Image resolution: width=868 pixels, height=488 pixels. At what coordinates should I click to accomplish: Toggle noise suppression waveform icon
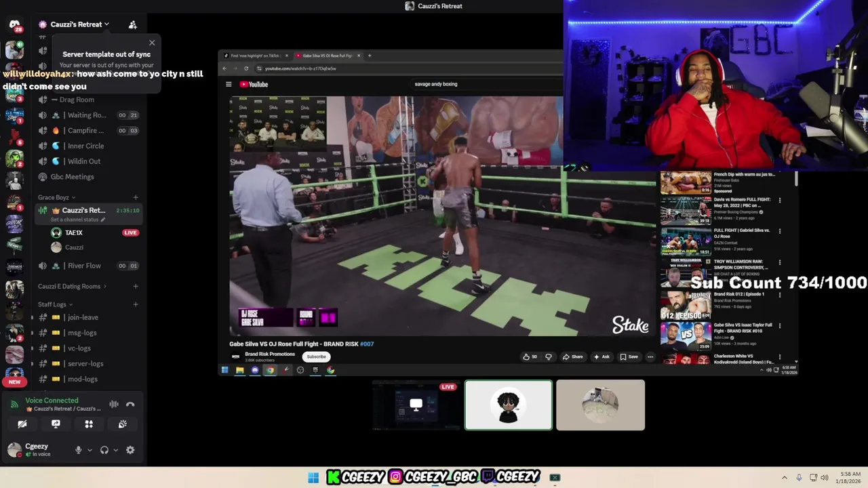114,404
